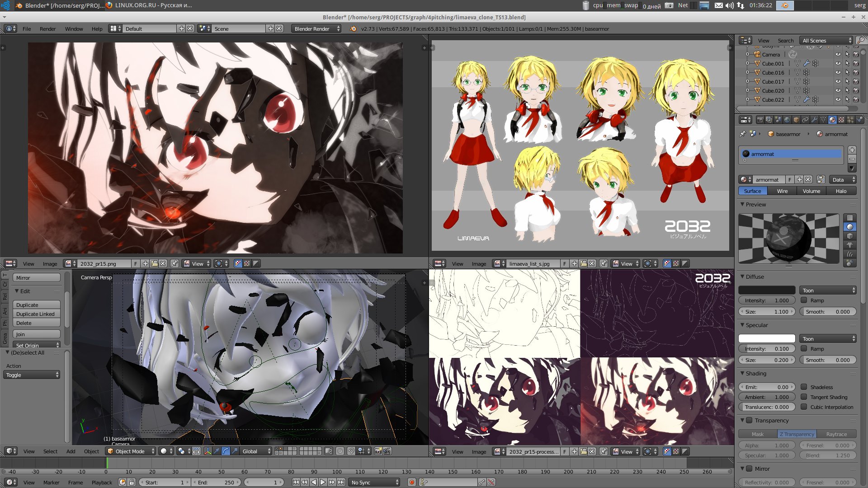
Task: Open the Constraints properties chain icon
Action: (x=805, y=120)
